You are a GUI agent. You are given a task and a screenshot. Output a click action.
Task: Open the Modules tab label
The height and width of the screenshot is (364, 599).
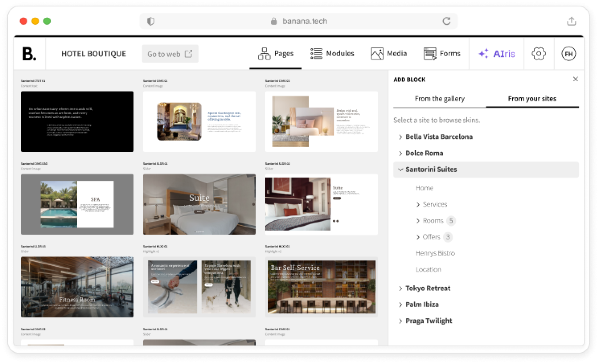(340, 54)
